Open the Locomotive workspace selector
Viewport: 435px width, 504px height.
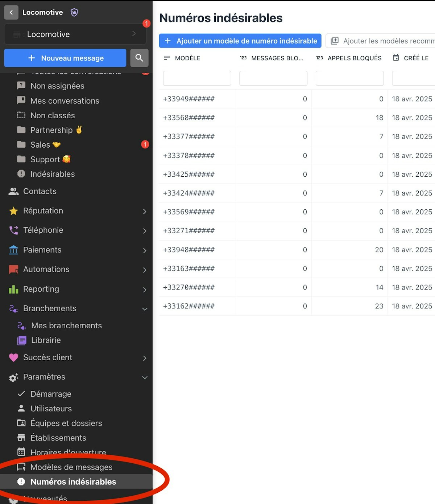[75, 34]
